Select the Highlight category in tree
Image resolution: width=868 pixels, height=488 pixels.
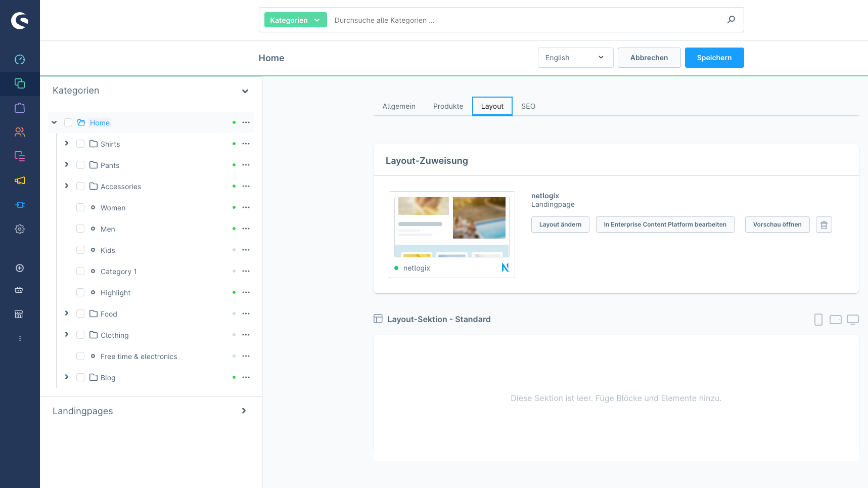click(115, 293)
